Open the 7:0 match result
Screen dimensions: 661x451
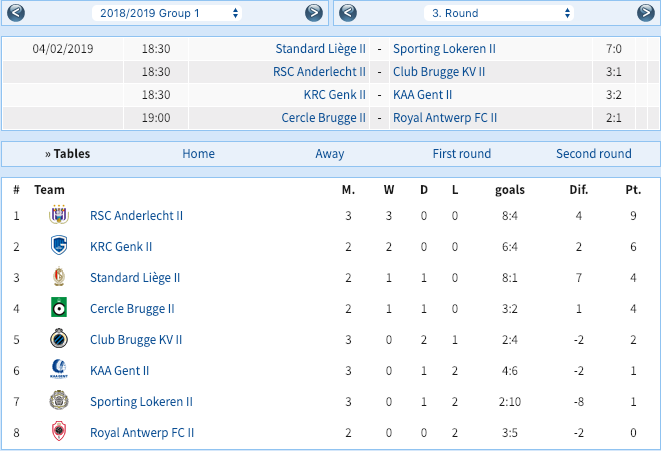click(613, 49)
